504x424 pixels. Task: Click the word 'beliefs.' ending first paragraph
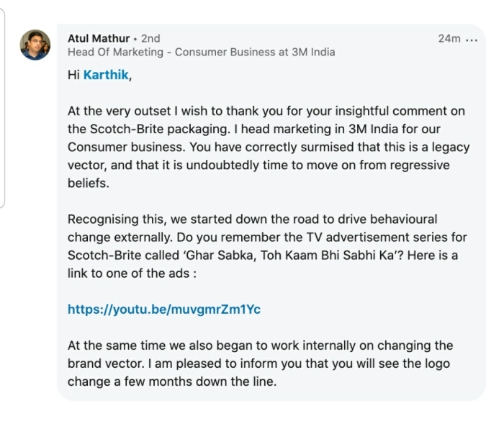(x=89, y=183)
